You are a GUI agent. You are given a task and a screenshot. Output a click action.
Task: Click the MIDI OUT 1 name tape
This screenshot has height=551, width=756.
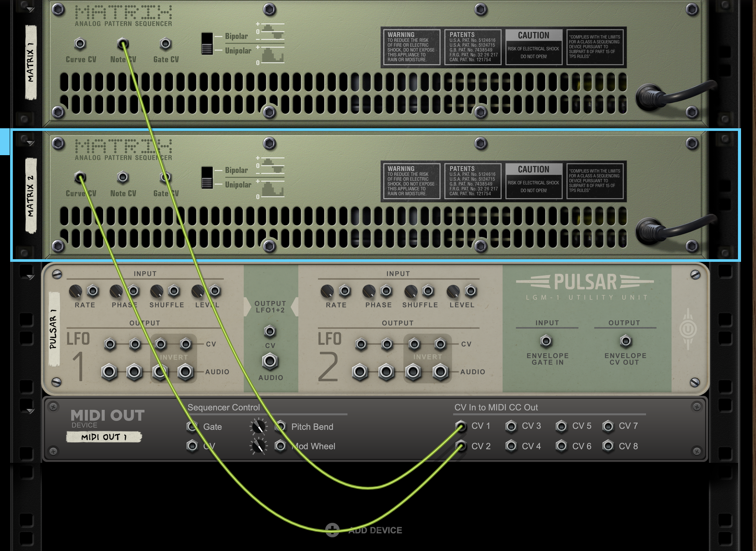104,437
